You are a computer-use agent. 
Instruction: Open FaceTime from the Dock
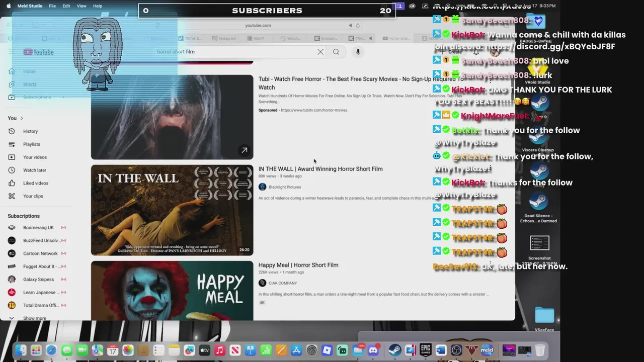tap(82, 350)
